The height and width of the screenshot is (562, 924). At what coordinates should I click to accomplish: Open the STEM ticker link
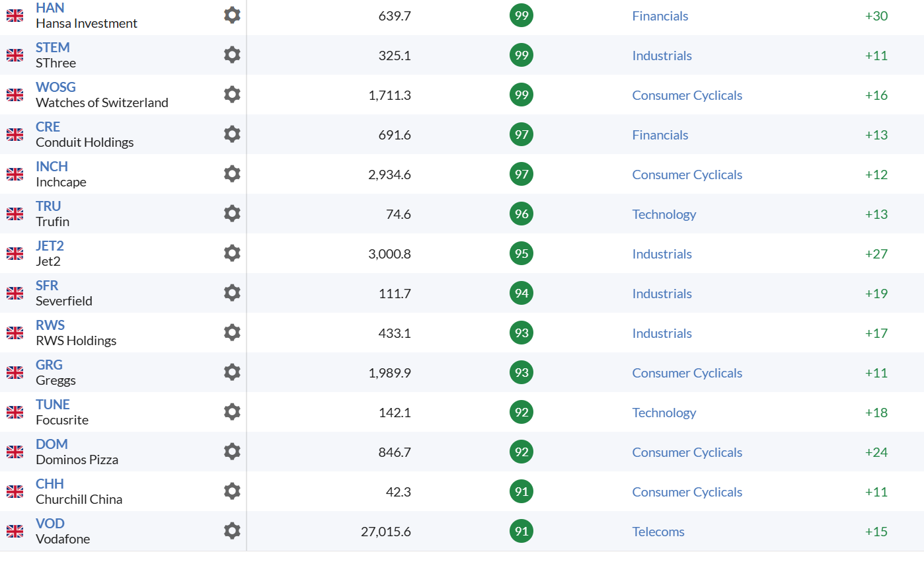tap(53, 48)
